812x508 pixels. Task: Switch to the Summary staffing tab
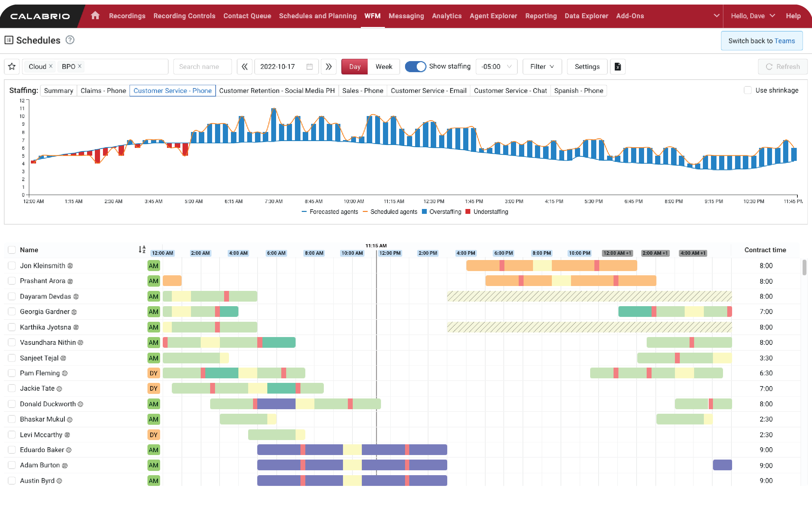[x=58, y=90]
